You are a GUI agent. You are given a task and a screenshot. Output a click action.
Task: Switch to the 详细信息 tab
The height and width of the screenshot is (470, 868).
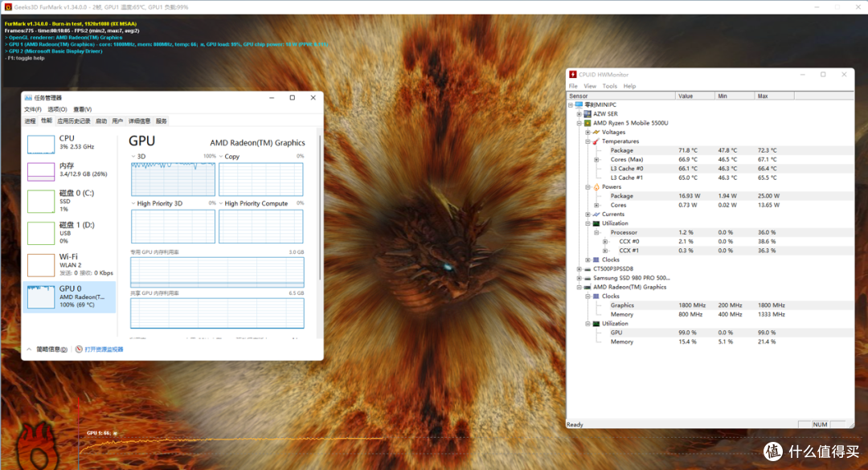(139, 121)
